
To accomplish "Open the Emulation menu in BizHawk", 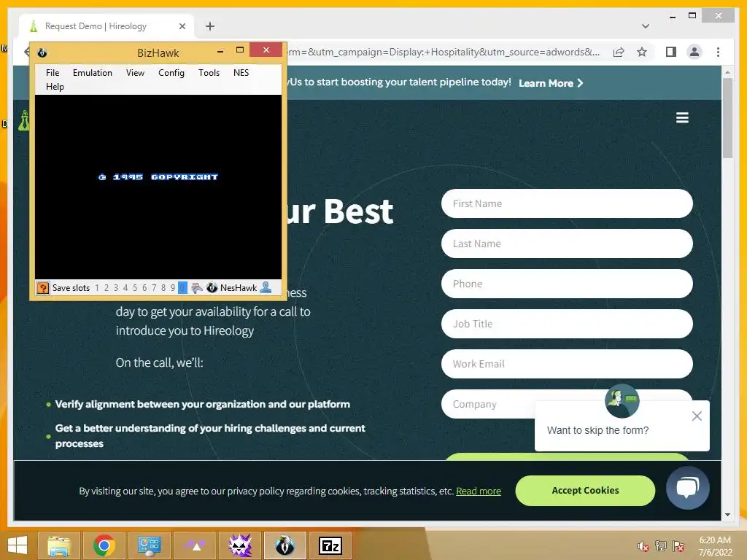I will pyautogui.click(x=93, y=73).
